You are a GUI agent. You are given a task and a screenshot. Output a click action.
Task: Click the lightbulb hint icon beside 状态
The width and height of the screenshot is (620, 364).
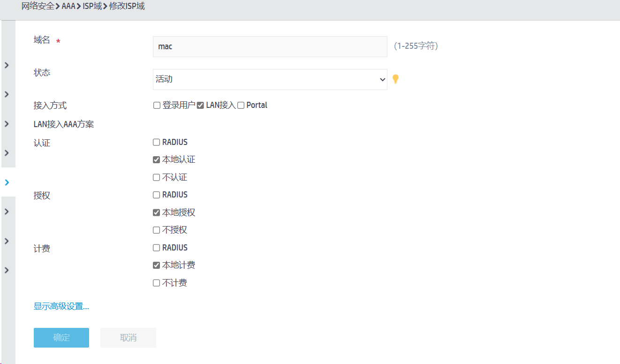coord(395,79)
